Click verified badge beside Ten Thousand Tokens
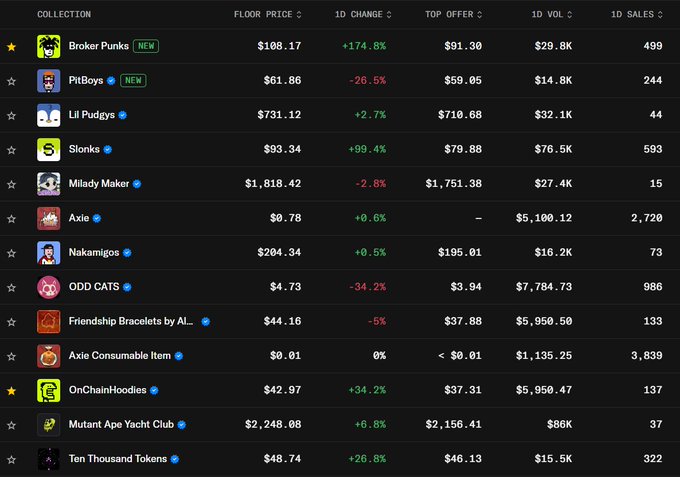 (175, 459)
